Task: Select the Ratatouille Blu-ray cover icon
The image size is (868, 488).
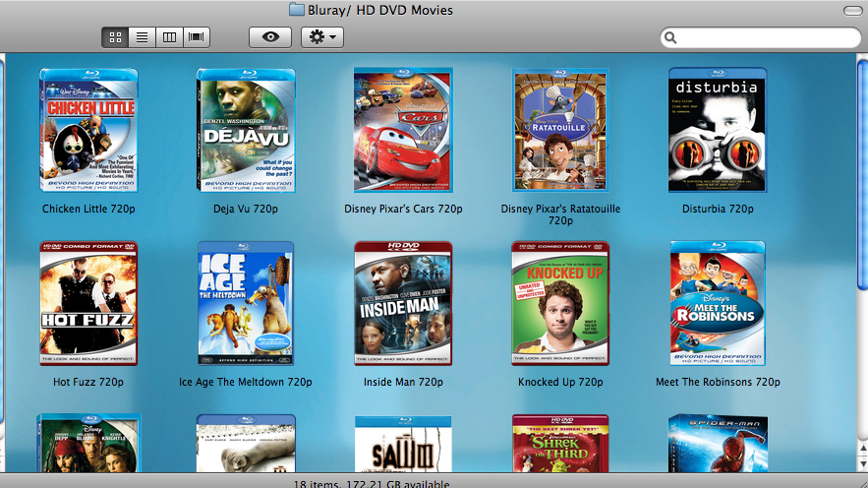Action: click(560, 130)
